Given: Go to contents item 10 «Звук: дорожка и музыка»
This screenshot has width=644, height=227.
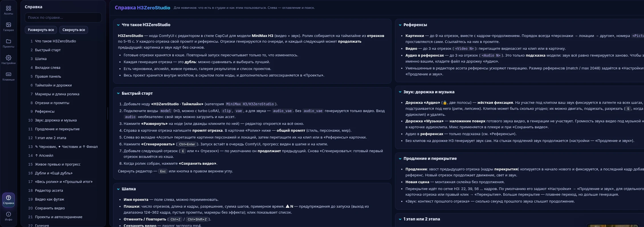Looking at the screenshot, I should point(63,120).
